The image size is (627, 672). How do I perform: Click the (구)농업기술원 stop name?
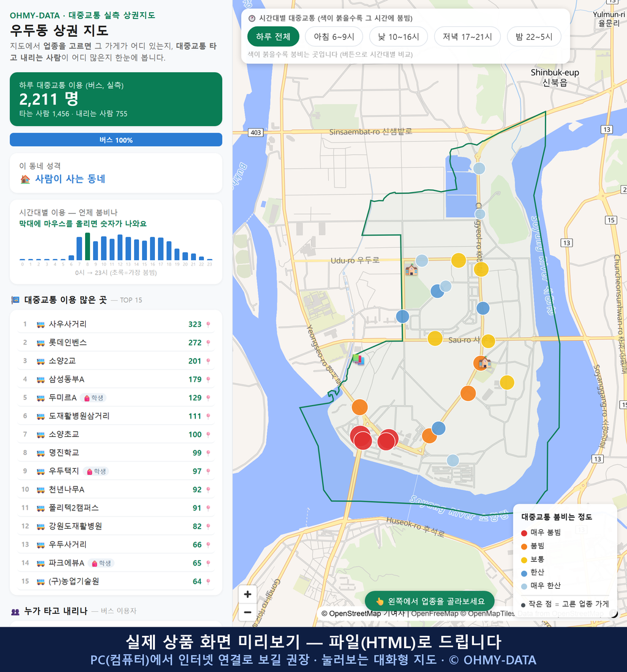tap(73, 581)
